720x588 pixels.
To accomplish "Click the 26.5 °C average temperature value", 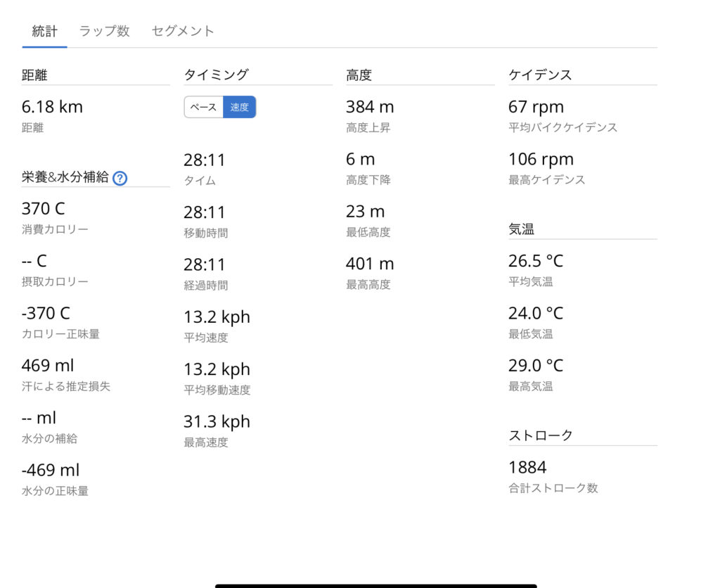I will tap(536, 261).
